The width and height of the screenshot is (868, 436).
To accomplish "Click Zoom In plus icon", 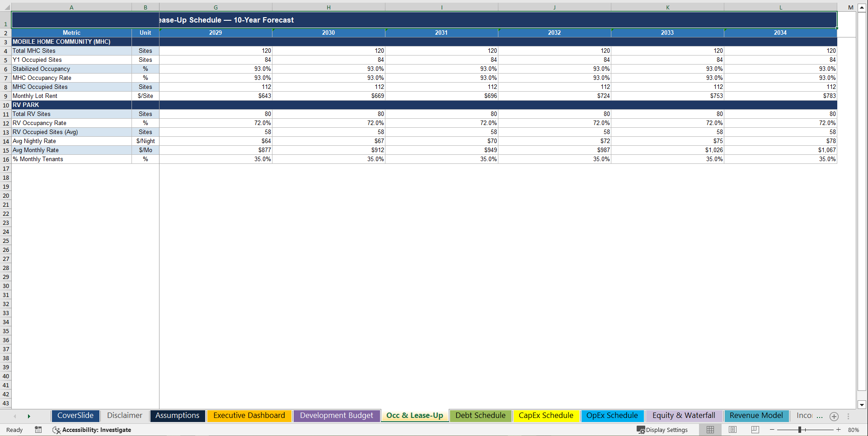I will click(838, 430).
